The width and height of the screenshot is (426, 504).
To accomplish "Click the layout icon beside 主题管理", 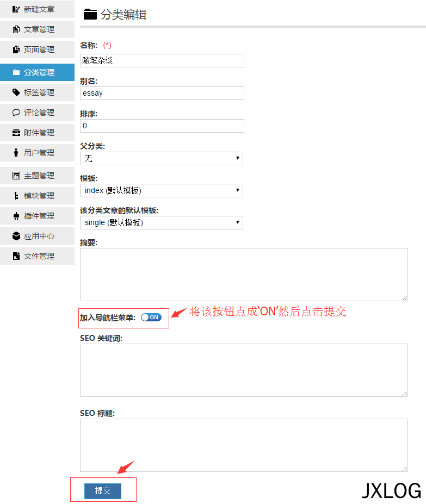I will pyautogui.click(x=16, y=176).
